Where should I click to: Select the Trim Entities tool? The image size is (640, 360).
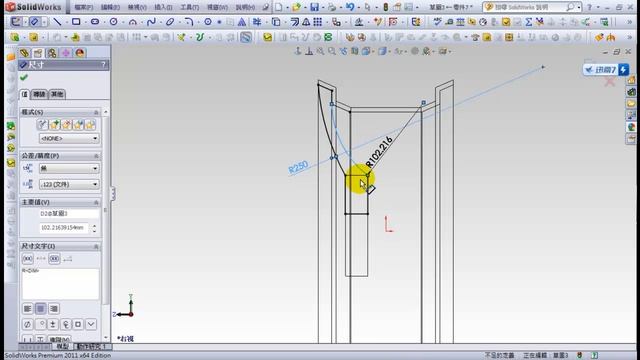point(257,22)
